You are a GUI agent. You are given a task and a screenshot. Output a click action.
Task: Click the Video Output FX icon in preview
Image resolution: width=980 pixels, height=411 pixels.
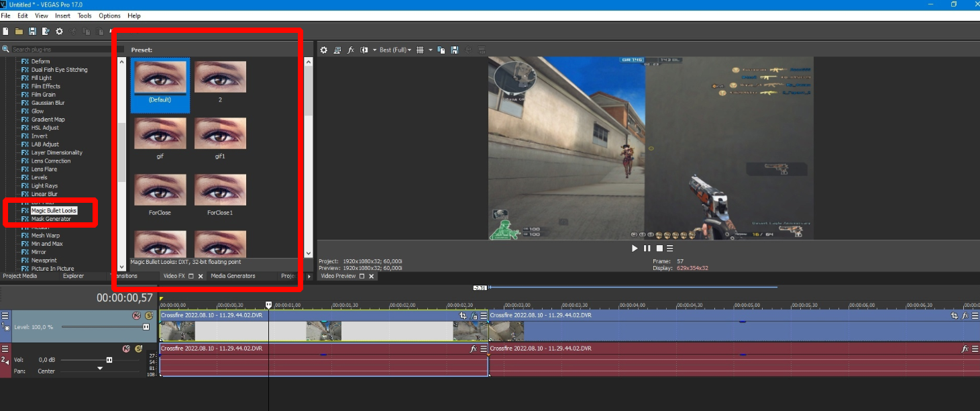pyautogui.click(x=350, y=50)
